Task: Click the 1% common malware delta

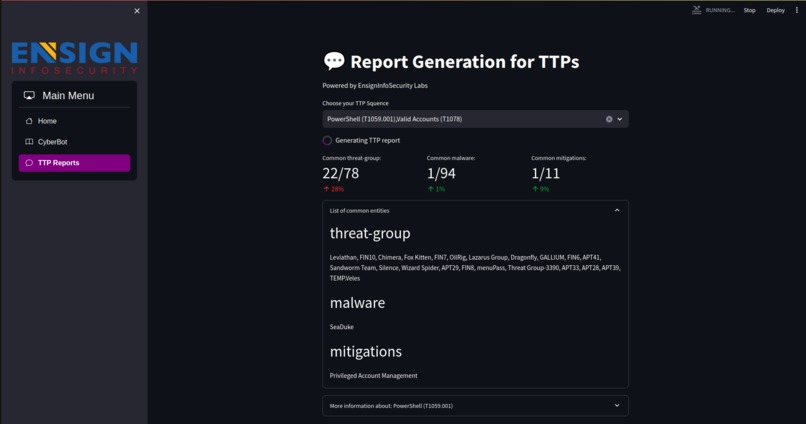Action: click(436, 189)
